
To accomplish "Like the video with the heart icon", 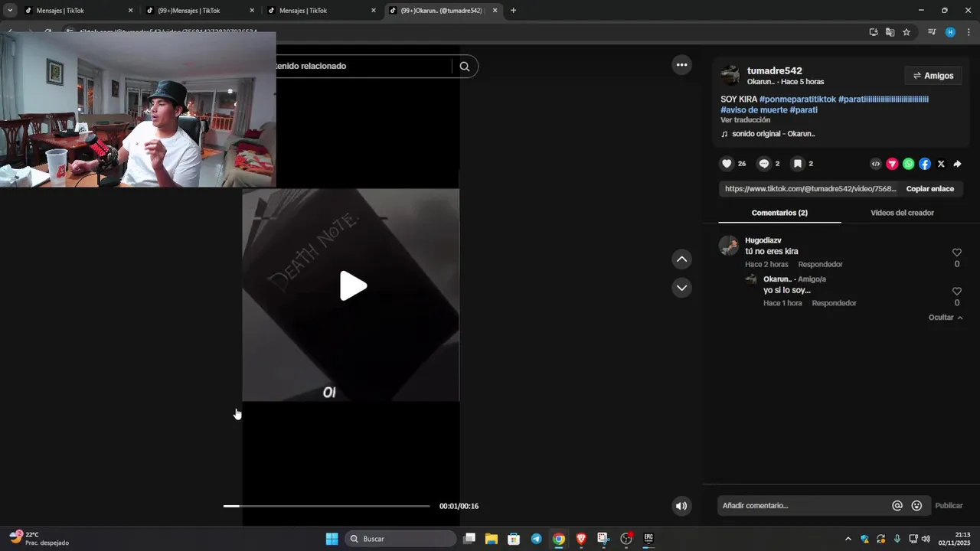I will click(727, 164).
